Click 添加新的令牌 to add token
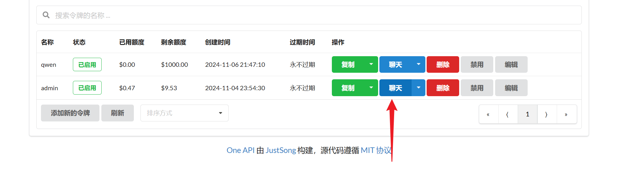Screen dimensions: 644x182 click(x=70, y=113)
